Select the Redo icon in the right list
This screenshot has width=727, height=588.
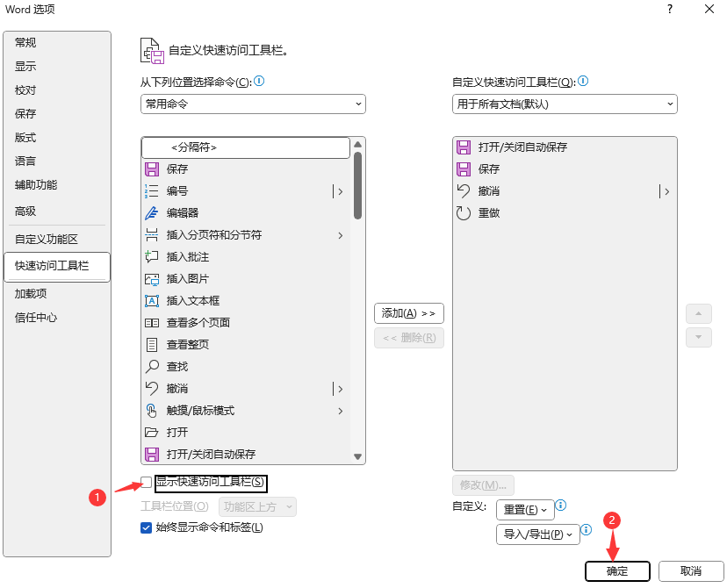click(464, 213)
